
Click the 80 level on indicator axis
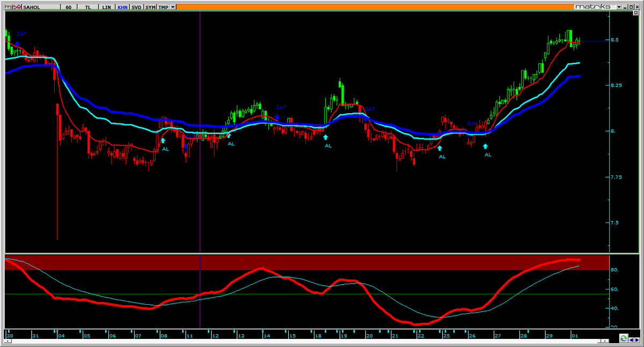tap(614, 270)
